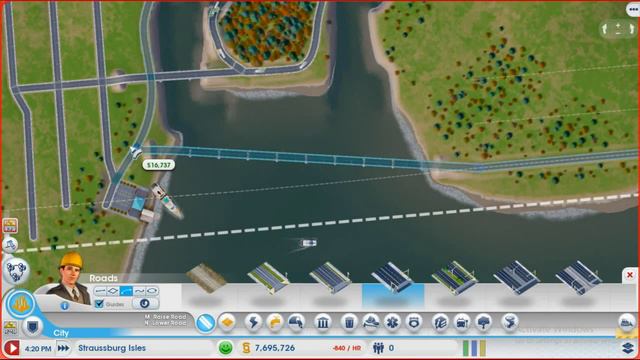Open the Education books icon

(x=440, y=322)
